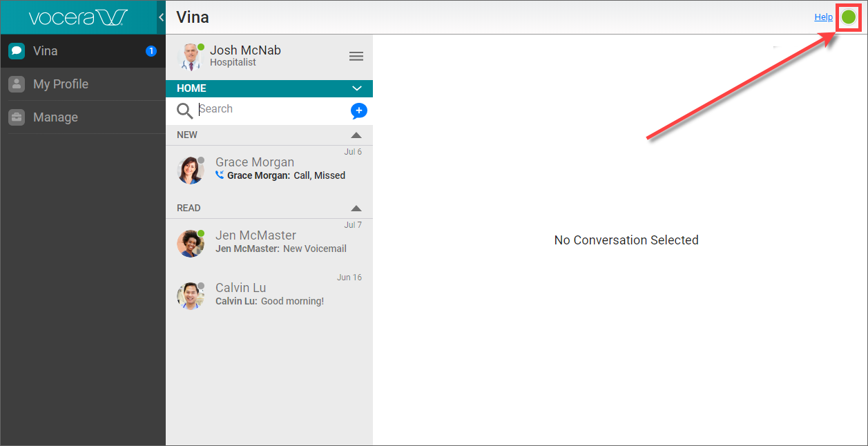868x446 pixels.
Task: Start a new conversation with the blue plus icon
Action: coord(358,110)
